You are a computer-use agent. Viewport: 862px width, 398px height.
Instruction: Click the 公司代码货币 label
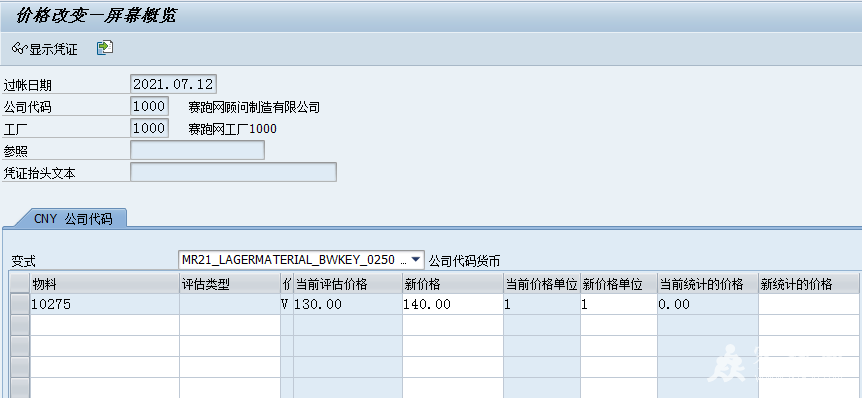coord(464,261)
